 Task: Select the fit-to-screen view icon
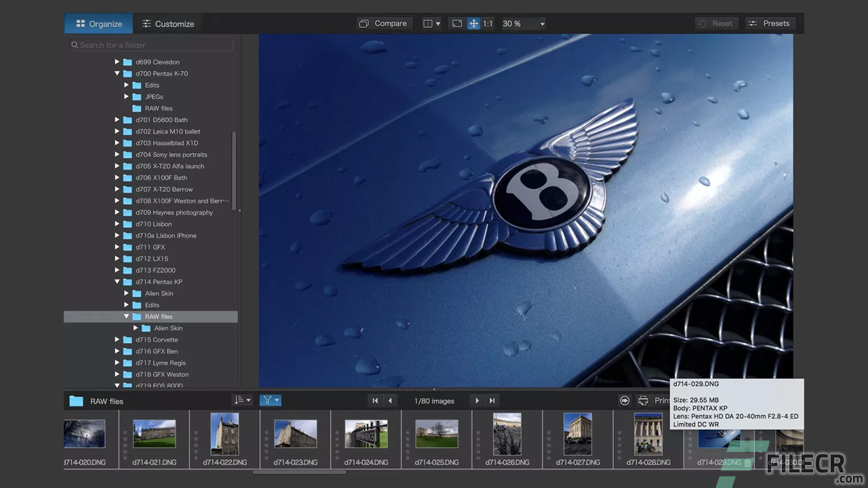(457, 24)
